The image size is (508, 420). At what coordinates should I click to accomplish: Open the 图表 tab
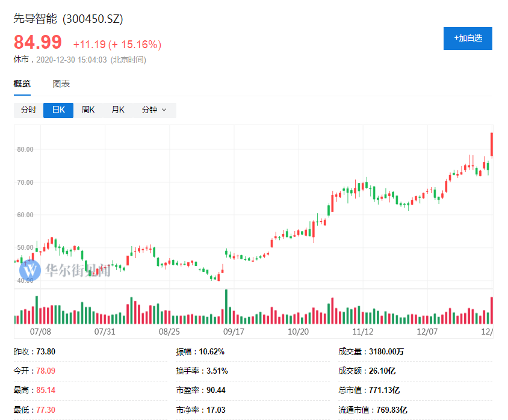[x=61, y=84]
